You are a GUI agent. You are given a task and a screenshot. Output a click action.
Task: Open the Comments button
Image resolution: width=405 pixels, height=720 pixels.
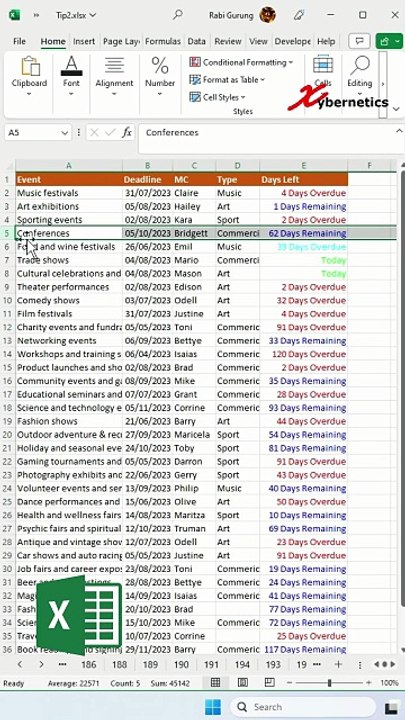point(359,41)
